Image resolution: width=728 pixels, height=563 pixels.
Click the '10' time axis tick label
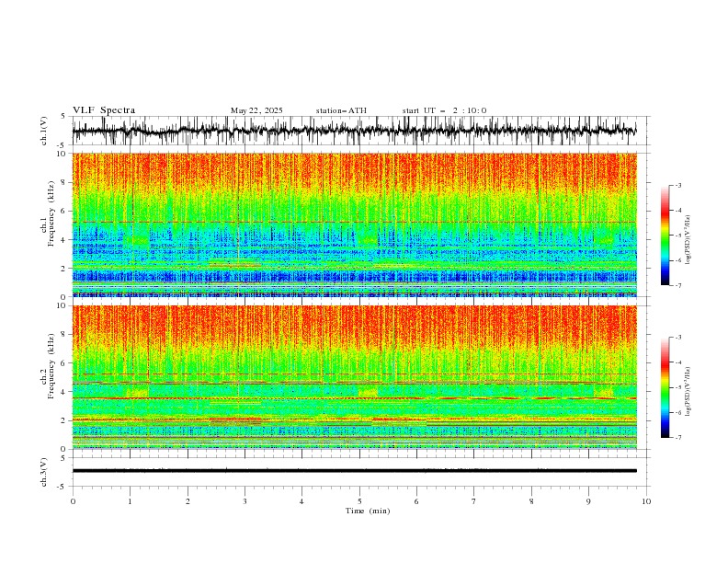pyautogui.click(x=646, y=501)
